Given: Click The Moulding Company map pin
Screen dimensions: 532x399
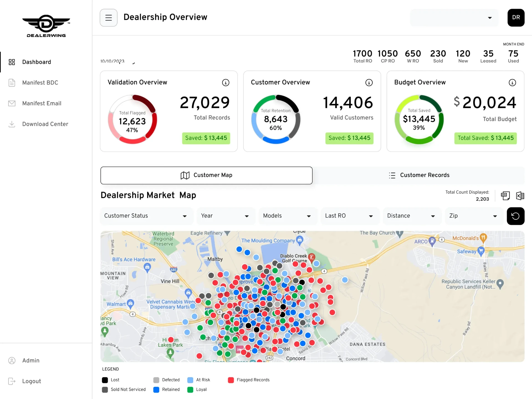Looking at the screenshot, I should (299, 241).
